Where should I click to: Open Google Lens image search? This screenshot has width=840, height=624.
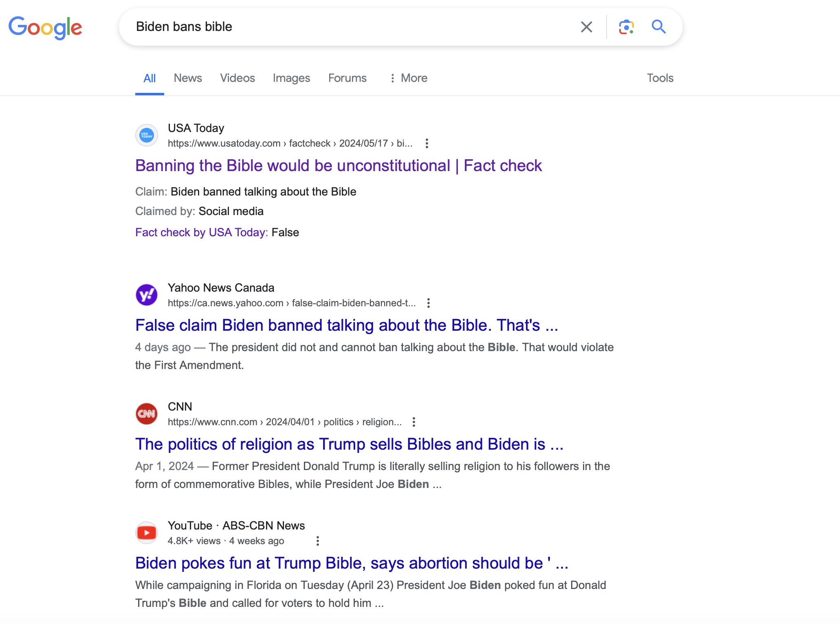(626, 27)
